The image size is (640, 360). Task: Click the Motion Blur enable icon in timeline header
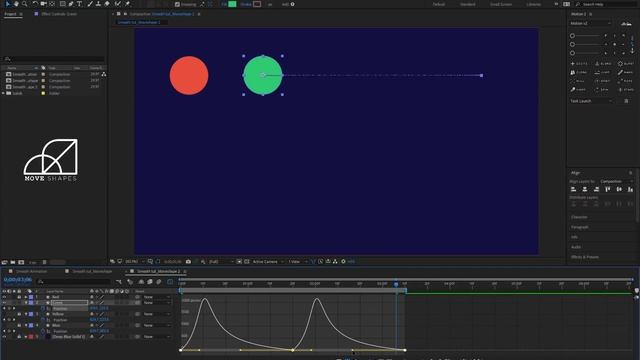[159, 281]
